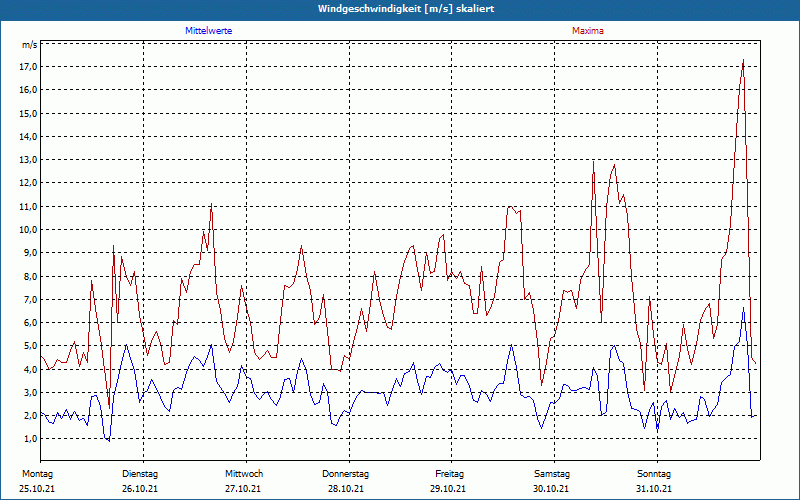This screenshot has height=500, width=800.
Task: Click the 'Montag' day label
Action: (x=38, y=474)
